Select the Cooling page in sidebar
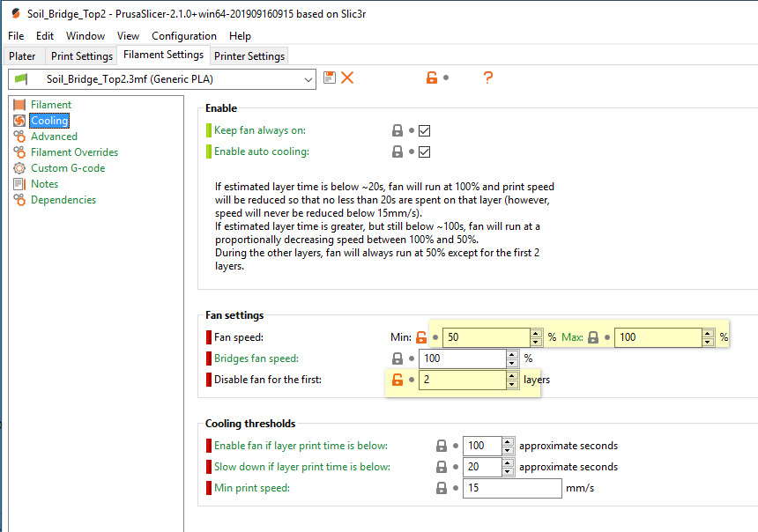Image resolution: width=758 pixels, height=532 pixels. tap(49, 121)
